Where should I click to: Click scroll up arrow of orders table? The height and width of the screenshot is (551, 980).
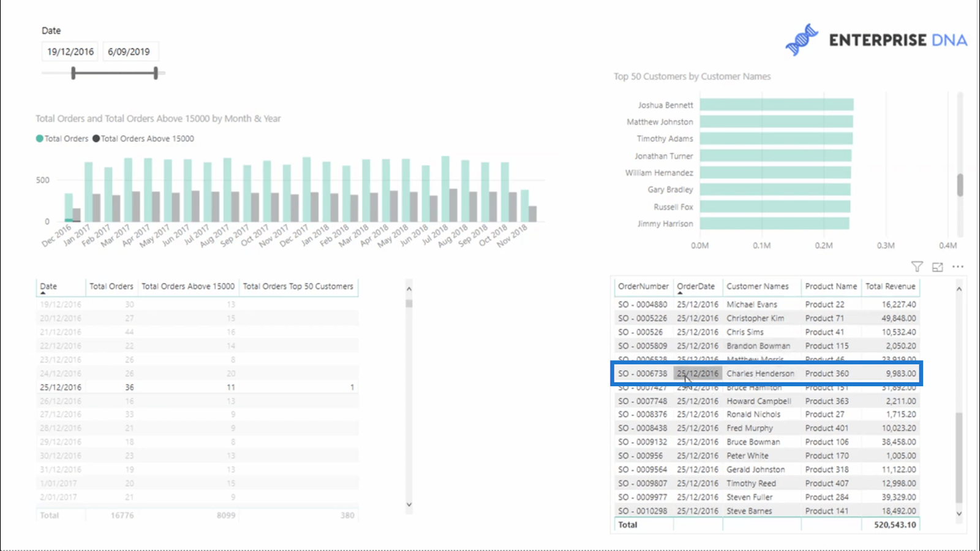[x=959, y=289]
